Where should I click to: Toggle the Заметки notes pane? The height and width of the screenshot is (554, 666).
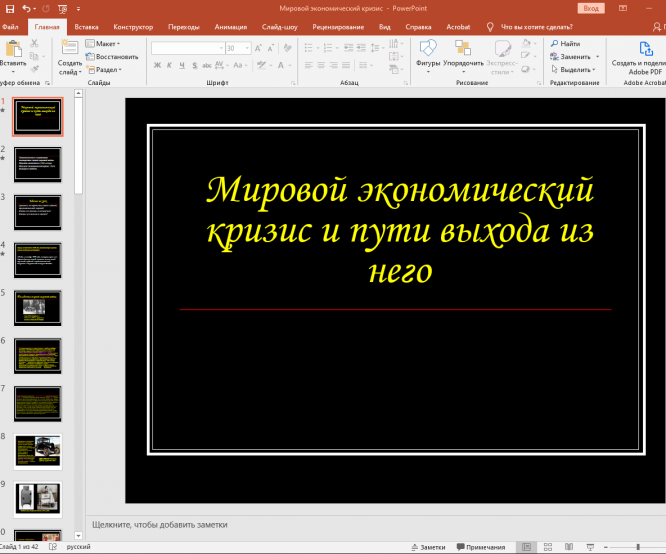coord(427,547)
